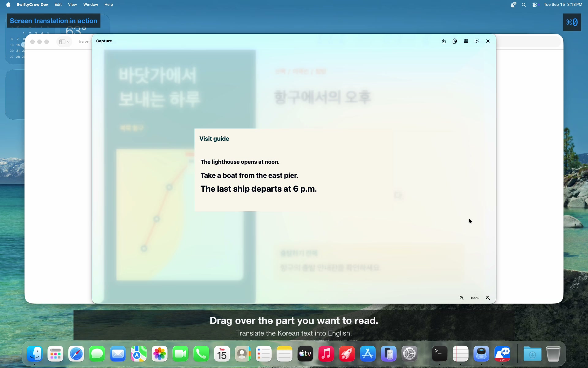The height and width of the screenshot is (368, 588).
Task: Open the Trash in the Dock
Action: click(553, 354)
